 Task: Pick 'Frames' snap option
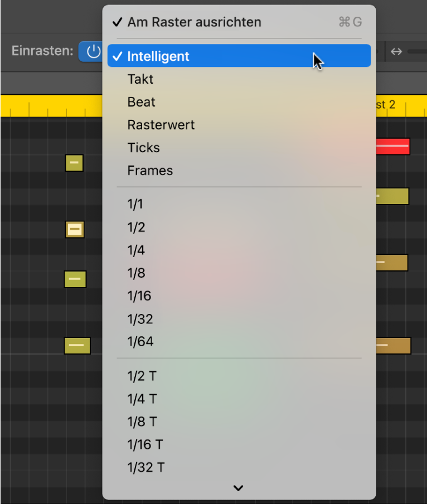pyautogui.click(x=150, y=171)
